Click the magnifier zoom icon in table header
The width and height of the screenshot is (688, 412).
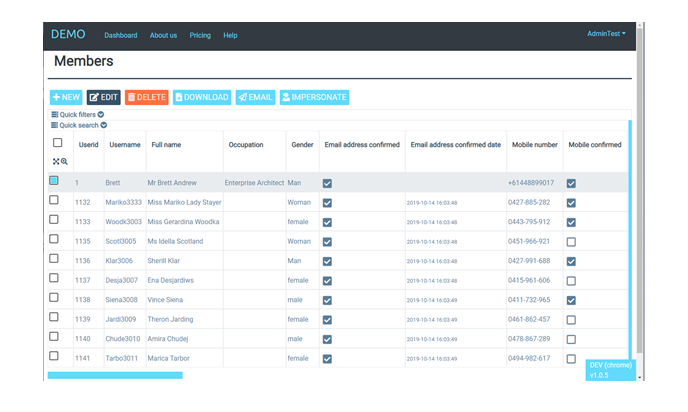(64, 161)
